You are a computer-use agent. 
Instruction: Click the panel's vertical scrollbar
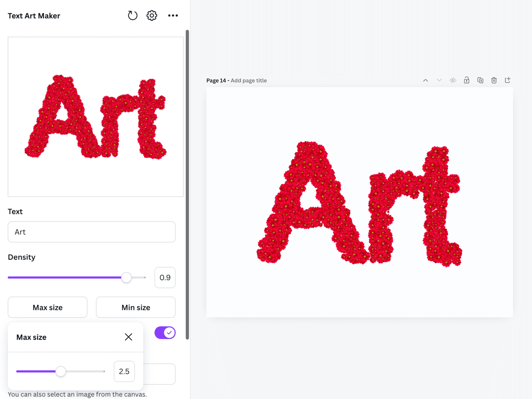(187, 185)
